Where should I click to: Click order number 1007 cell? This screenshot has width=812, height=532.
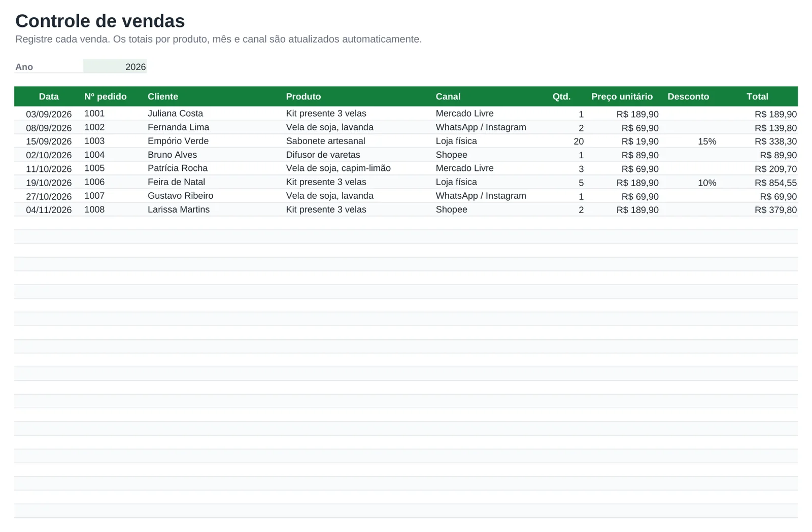click(x=115, y=196)
